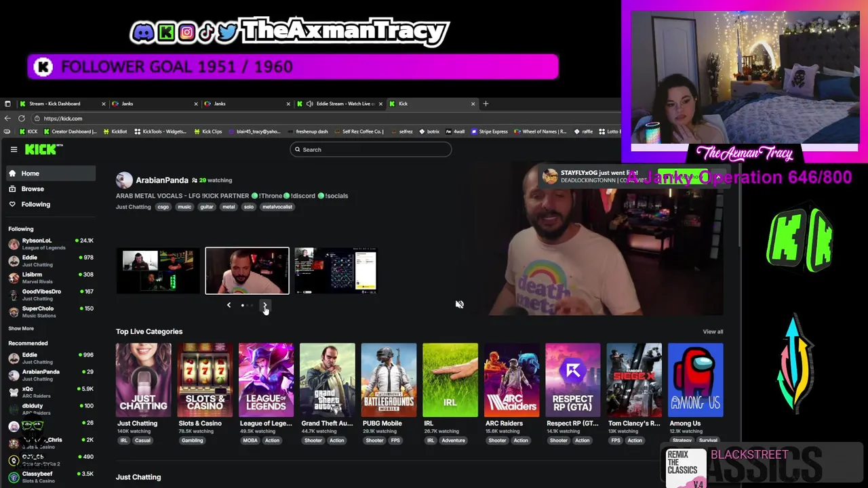Advance carousel with the next arrow
868x488 pixels.
(x=264, y=306)
